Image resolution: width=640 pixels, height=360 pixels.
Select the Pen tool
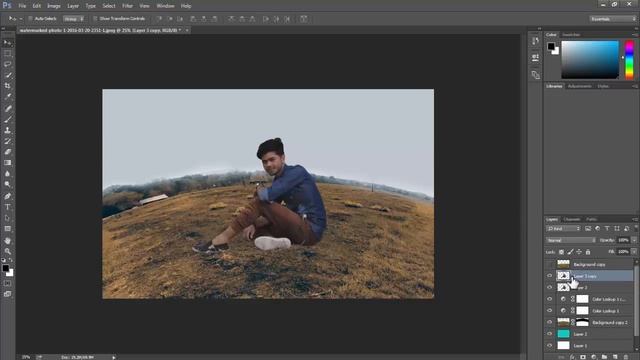coord(8,196)
